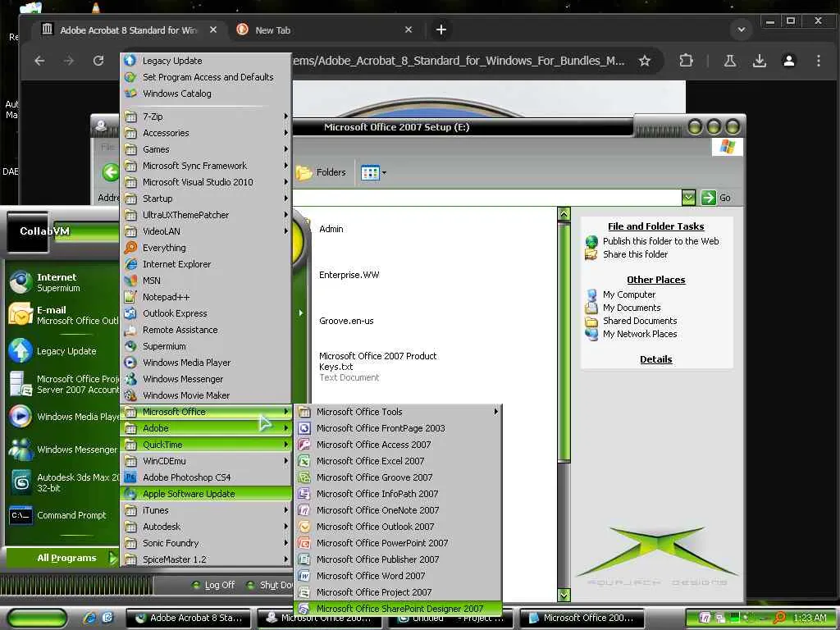Click the taskbar clock showing 1:23 AM
This screenshot has width=840, height=630.
(810, 618)
